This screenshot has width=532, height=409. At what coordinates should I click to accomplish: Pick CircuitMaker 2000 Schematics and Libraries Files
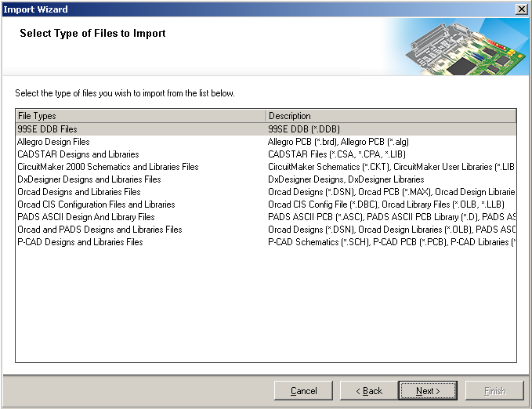click(x=266, y=167)
